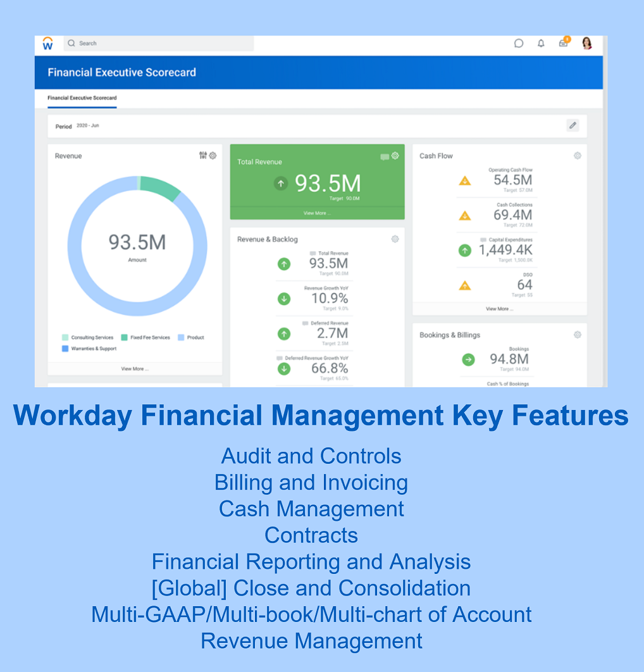Click the 94.8M Bookings value
This screenshot has height=672, width=644.
coord(509,359)
